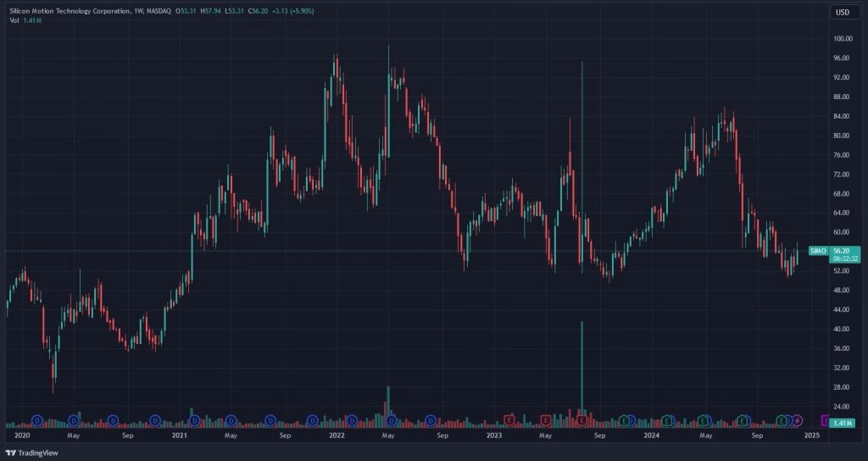Click the first red earnings marker after 2023
This screenshot has width=868, height=461.
(510, 420)
